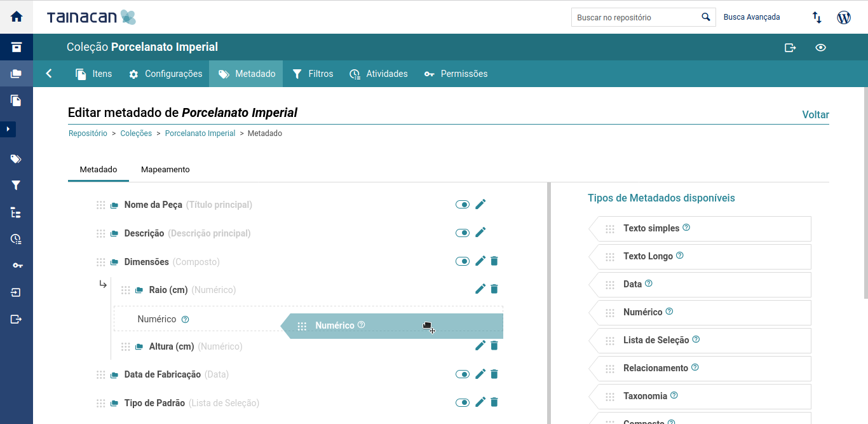
Task: Select Data metadata type
Action: tap(700, 285)
